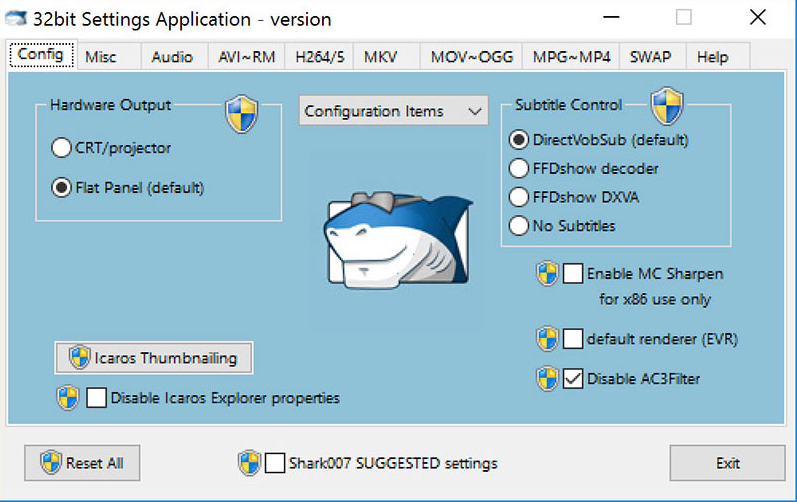Switch to the SWAP tab
Image resolution: width=797 pixels, height=502 pixels.
[x=651, y=57]
